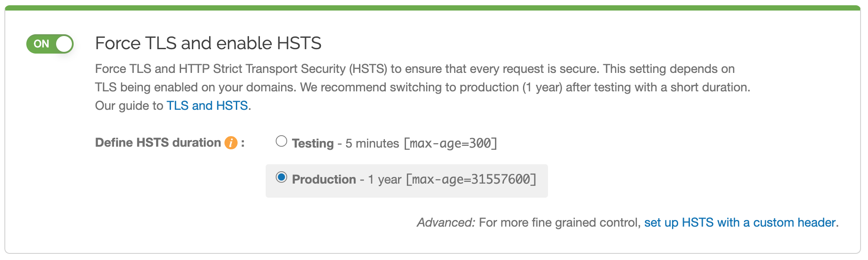The height and width of the screenshot is (260, 868).
Task: Click the Define HSTS duration label
Action: click(158, 142)
